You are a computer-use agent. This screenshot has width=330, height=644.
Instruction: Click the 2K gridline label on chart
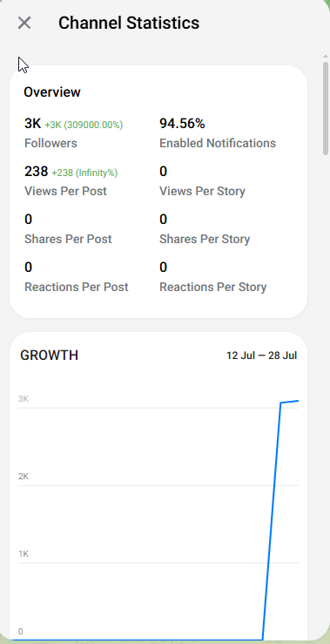click(x=24, y=477)
